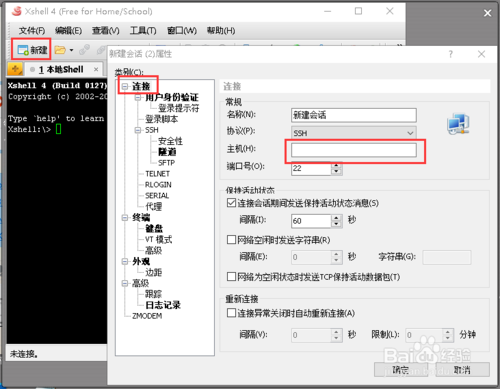Click the 确定 OK button
The image size is (500, 389).
401,370
